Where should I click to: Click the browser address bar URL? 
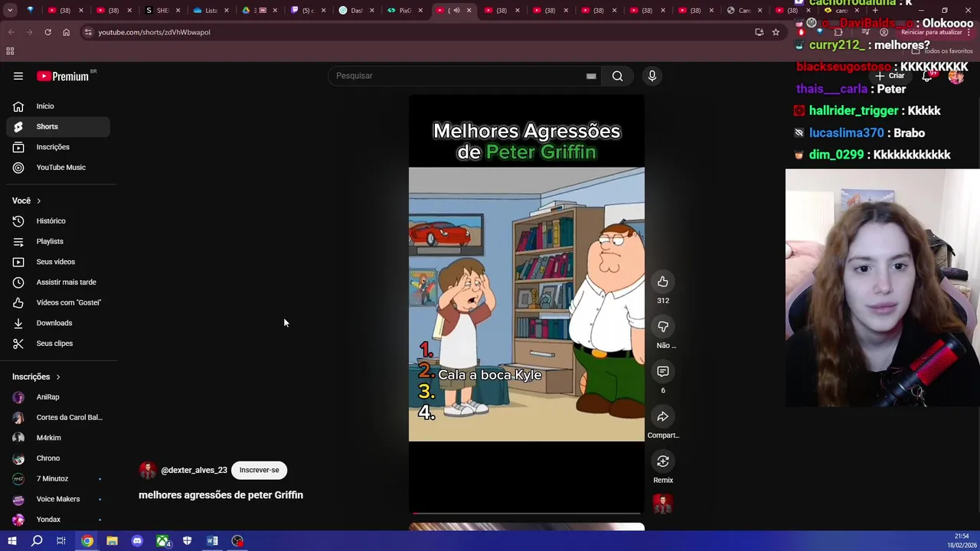pyautogui.click(x=154, y=32)
